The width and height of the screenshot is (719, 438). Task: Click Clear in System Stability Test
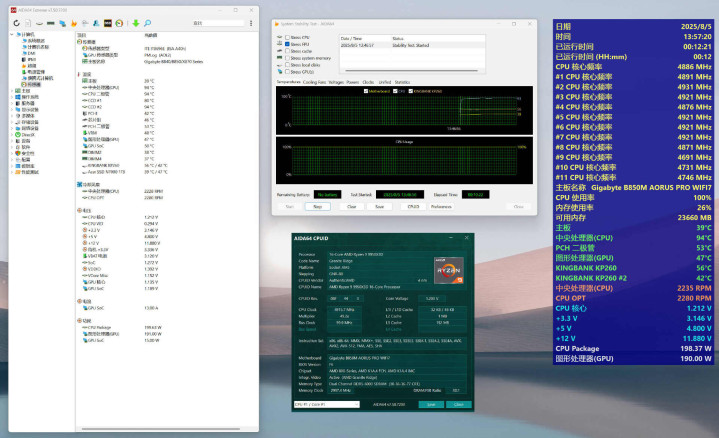coord(352,207)
